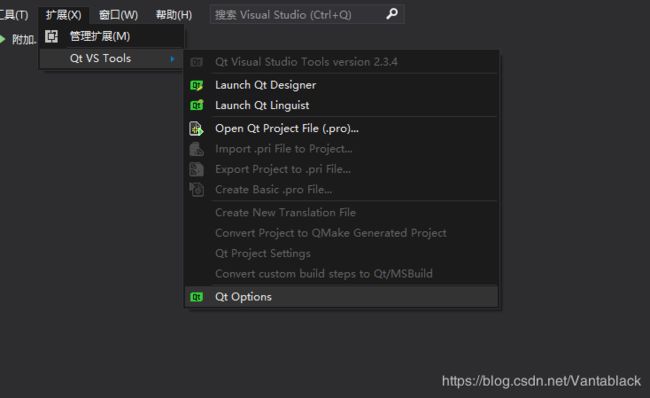Screen dimensions: 650x398
Task: Choose Launch Qt Linguist
Action: (341, 105)
